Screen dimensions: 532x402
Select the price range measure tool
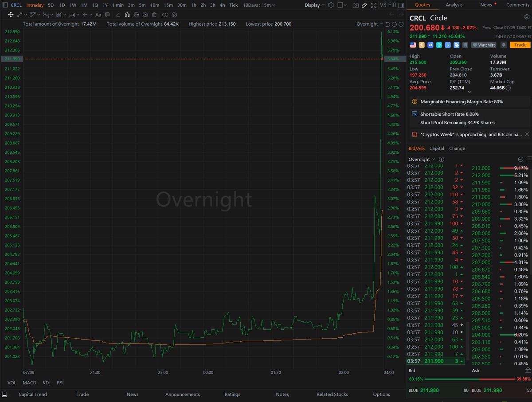pyautogui.click(x=72, y=15)
